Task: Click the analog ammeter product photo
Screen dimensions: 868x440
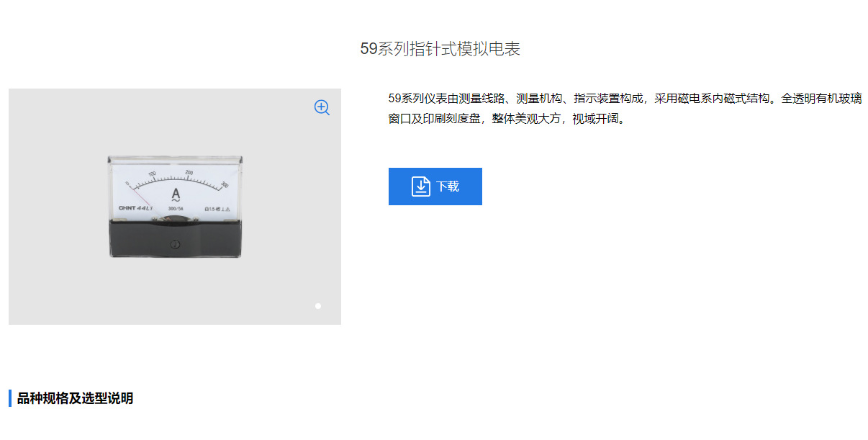Action: (175, 205)
